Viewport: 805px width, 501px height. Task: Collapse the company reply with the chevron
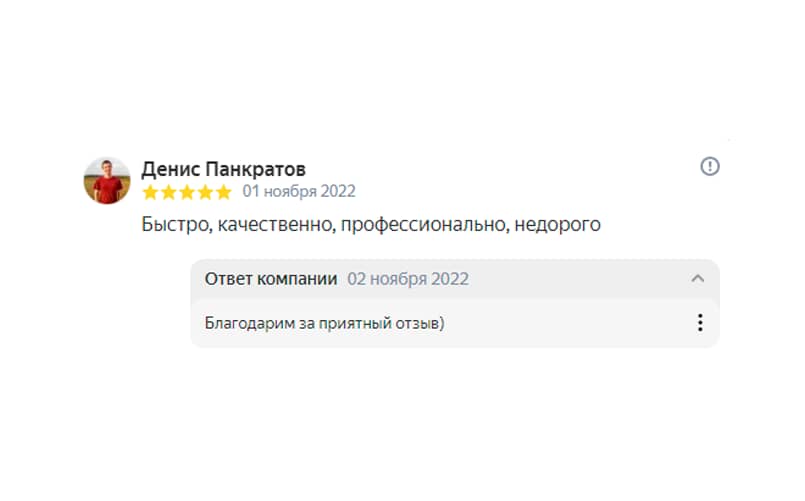pyautogui.click(x=698, y=279)
